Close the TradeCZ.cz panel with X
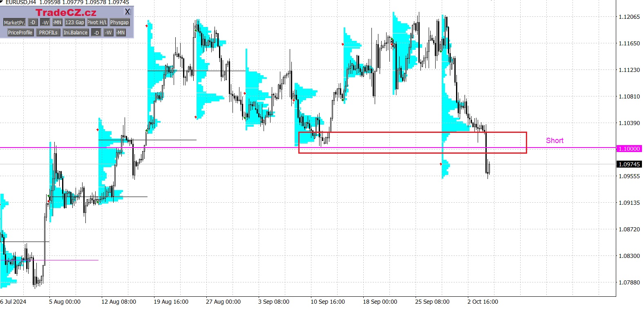 pos(127,12)
